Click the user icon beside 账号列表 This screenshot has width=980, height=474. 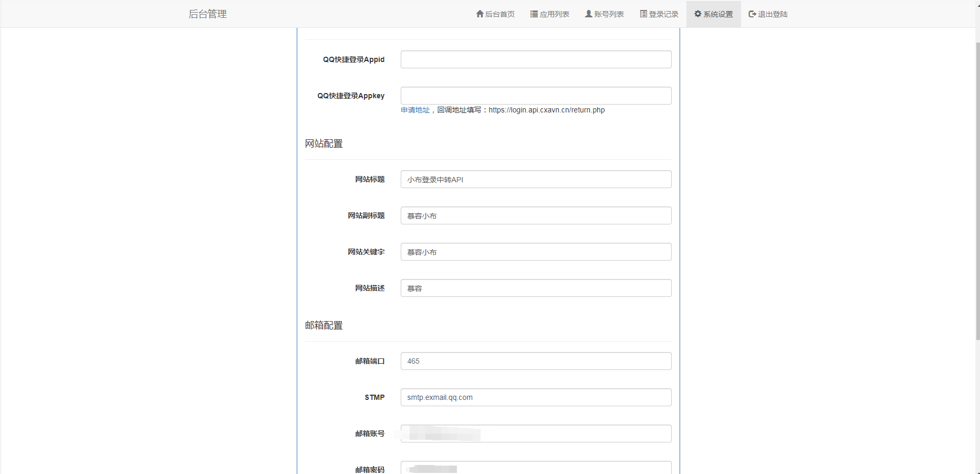pyautogui.click(x=589, y=14)
